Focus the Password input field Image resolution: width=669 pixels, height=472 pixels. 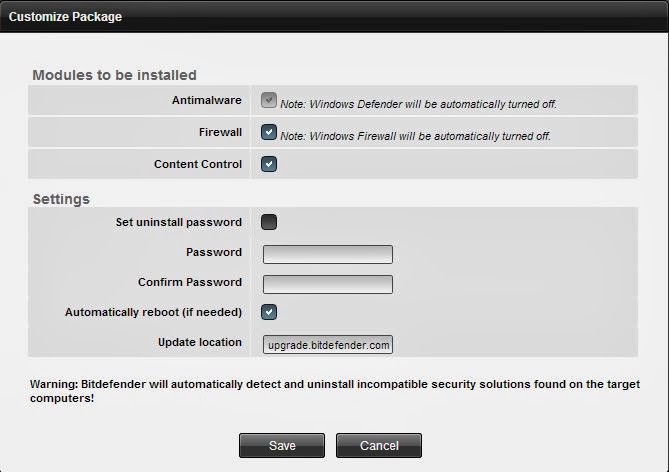click(x=328, y=254)
